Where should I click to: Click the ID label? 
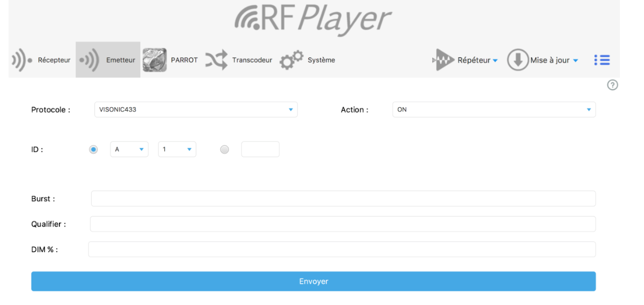pos(37,150)
